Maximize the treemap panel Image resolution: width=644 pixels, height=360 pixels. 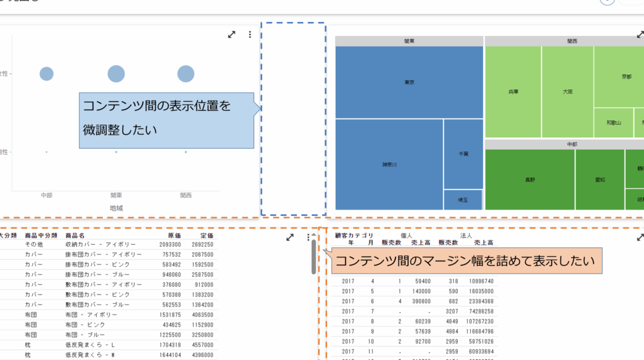[640, 35]
